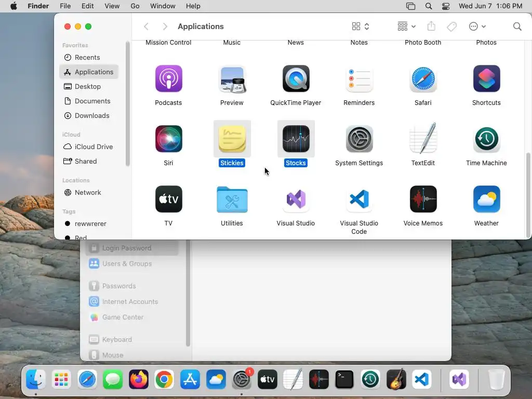Select the Reminders app icon

point(360,79)
